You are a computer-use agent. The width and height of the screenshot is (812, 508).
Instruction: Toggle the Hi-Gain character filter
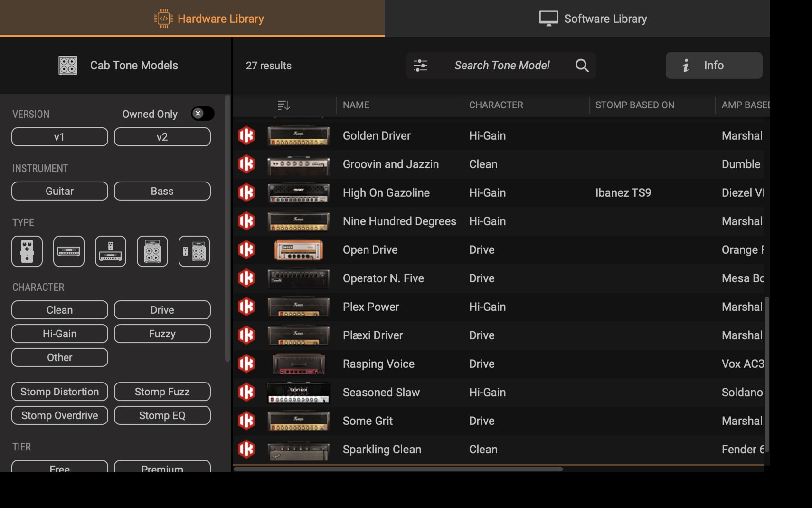(x=60, y=334)
